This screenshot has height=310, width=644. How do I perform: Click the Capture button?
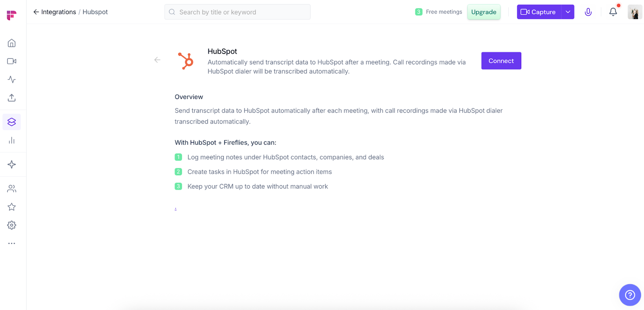point(539,12)
